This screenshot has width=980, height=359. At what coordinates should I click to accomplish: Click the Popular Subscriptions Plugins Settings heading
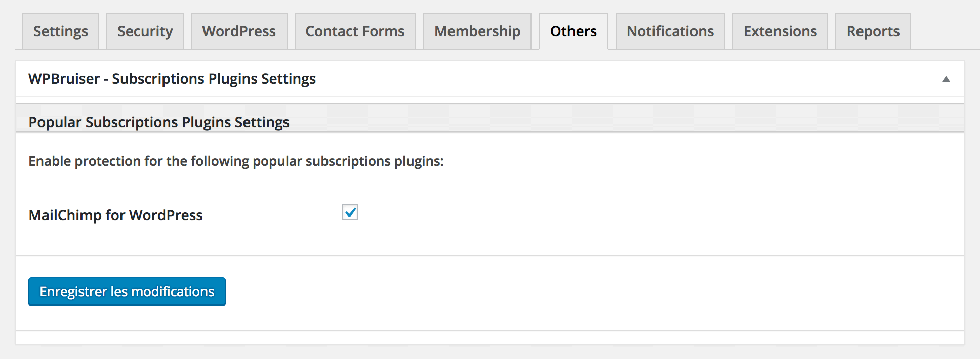pos(159,122)
